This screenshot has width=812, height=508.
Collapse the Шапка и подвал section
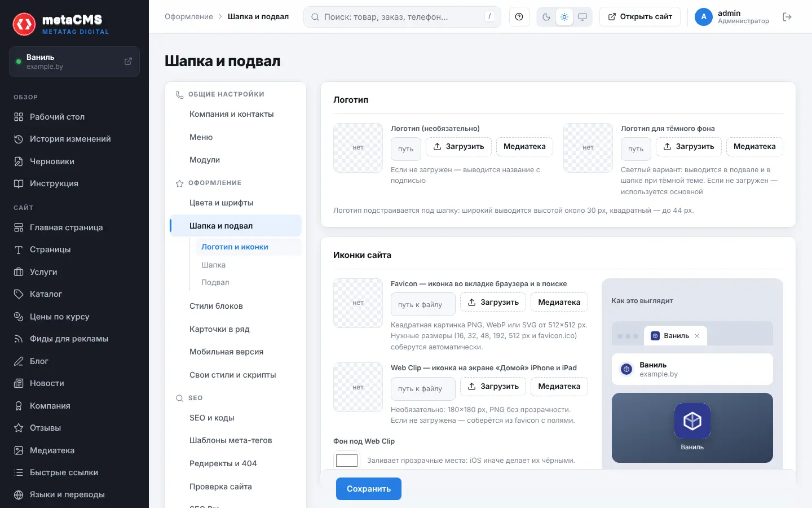pyautogui.click(x=236, y=226)
